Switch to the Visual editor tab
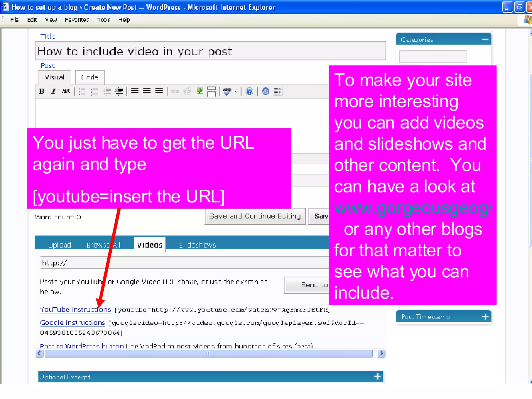Screen dimensions: 532x399 [54, 77]
